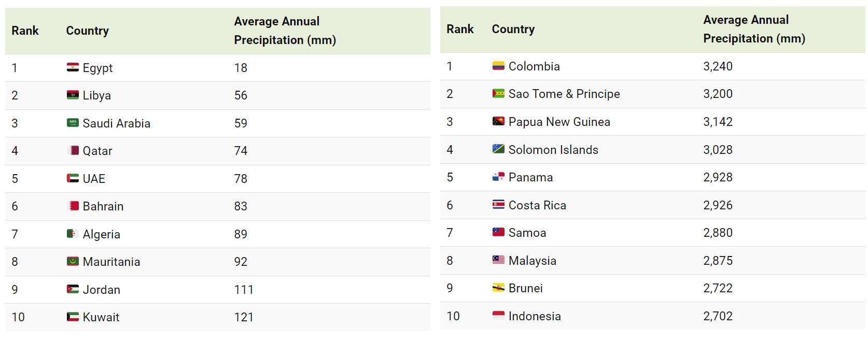Click the Costa Rica flag icon
Image resolution: width=868 pixels, height=341 pixels.
[x=498, y=205]
